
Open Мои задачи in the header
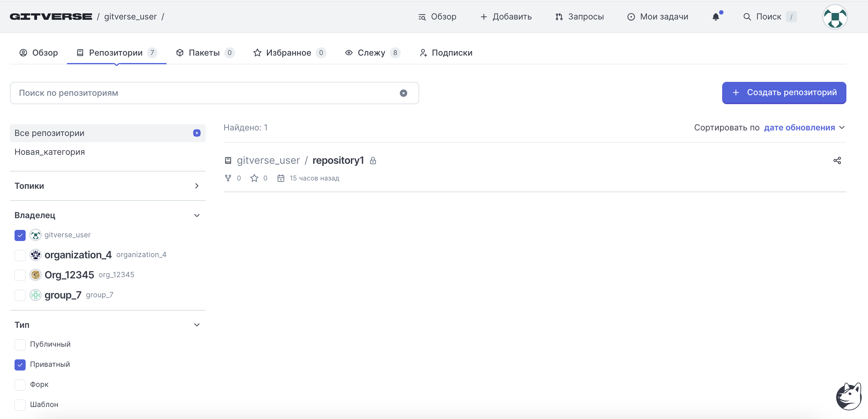click(x=658, y=16)
